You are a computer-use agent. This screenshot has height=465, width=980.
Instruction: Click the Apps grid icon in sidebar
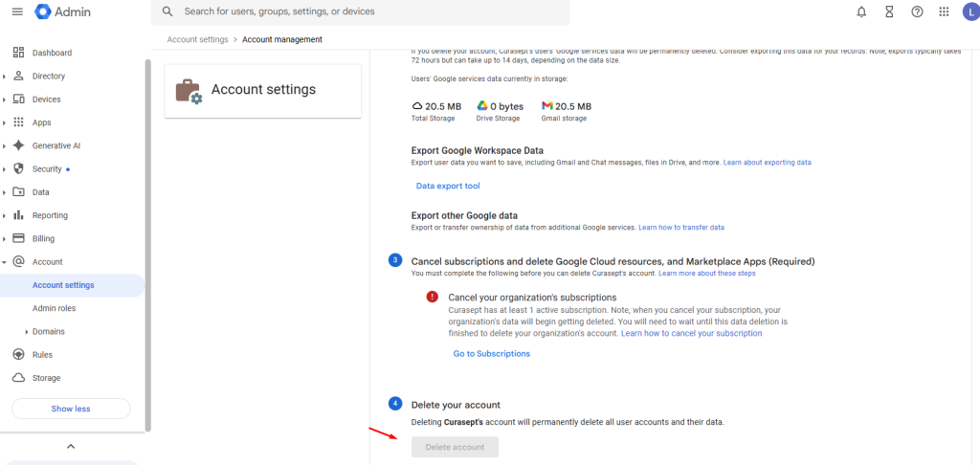pyautogui.click(x=19, y=122)
